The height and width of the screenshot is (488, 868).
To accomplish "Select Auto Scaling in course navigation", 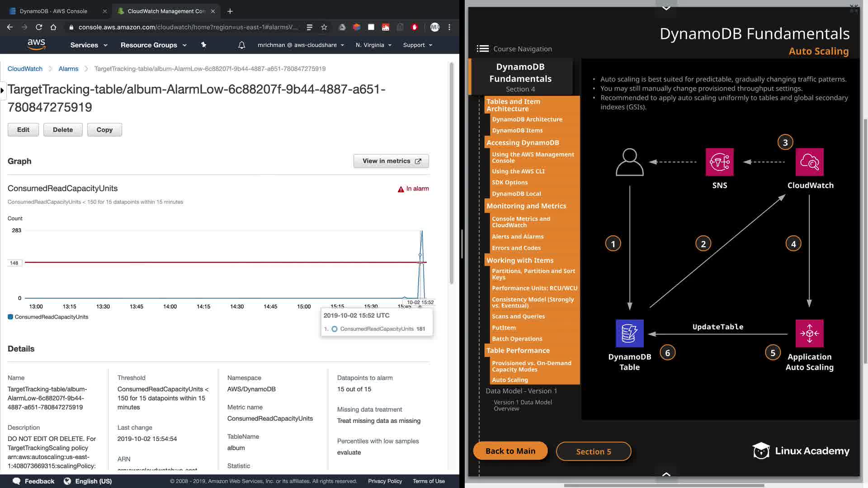I will click(509, 380).
